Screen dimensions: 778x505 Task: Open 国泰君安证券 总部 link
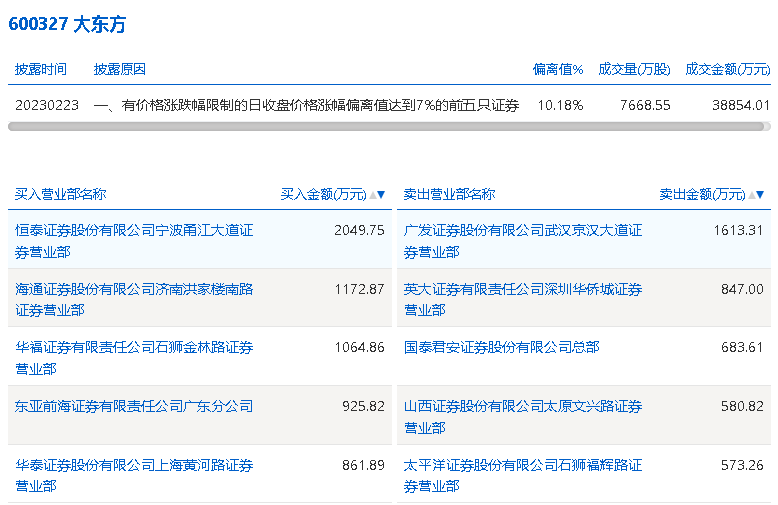502,347
